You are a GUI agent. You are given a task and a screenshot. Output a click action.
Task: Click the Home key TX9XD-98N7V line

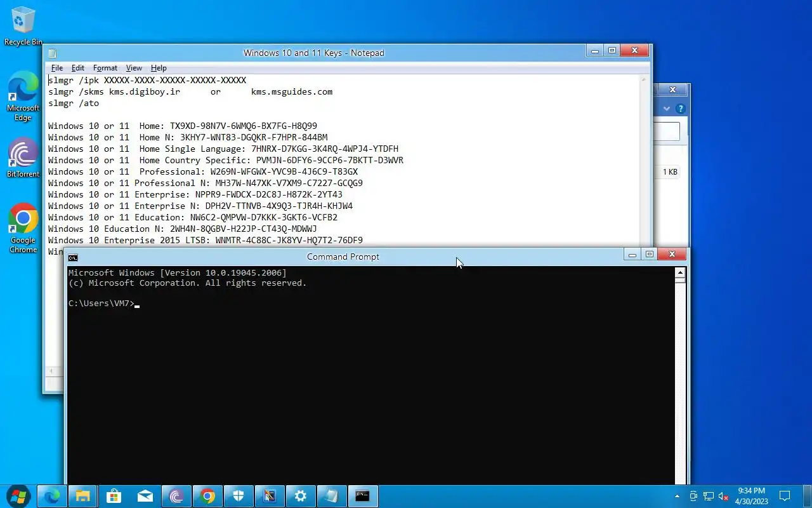pos(183,126)
